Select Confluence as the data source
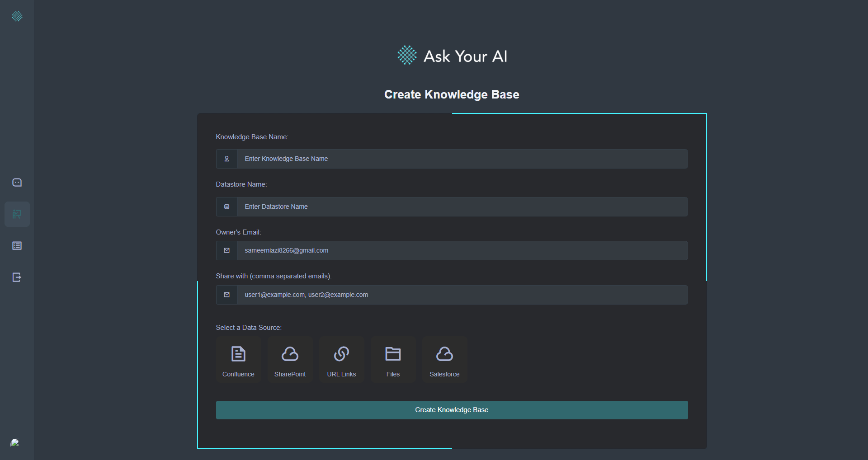This screenshot has width=868, height=460. [x=238, y=360]
